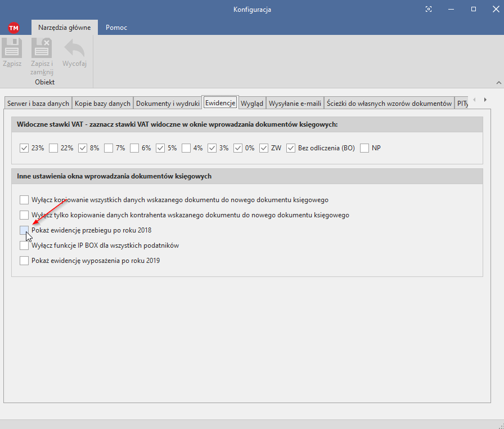
Task: Open the Pomoc ribbon tab
Action: (x=116, y=28)
